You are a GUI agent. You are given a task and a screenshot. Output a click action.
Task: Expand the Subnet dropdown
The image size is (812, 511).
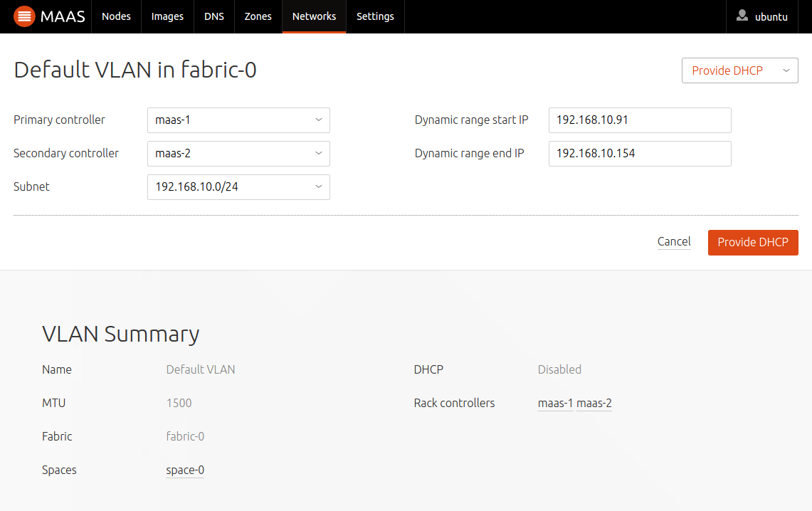[238, 187]
